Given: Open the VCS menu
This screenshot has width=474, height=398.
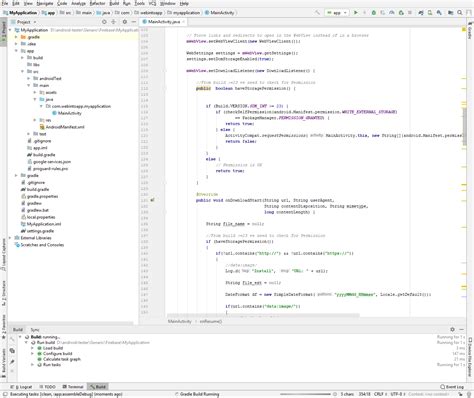Looking at the screenshot, I should pyautogui.click(x=152, y=3).
